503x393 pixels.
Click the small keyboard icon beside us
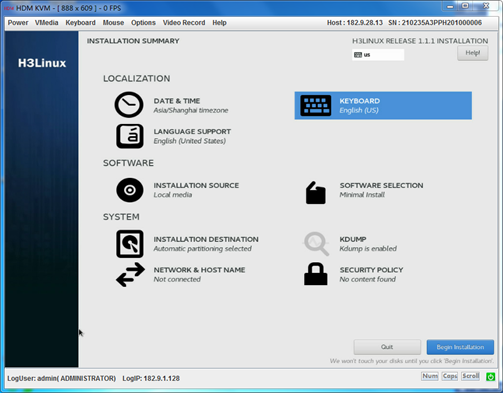pyautogui.click(x=358, y=55)
